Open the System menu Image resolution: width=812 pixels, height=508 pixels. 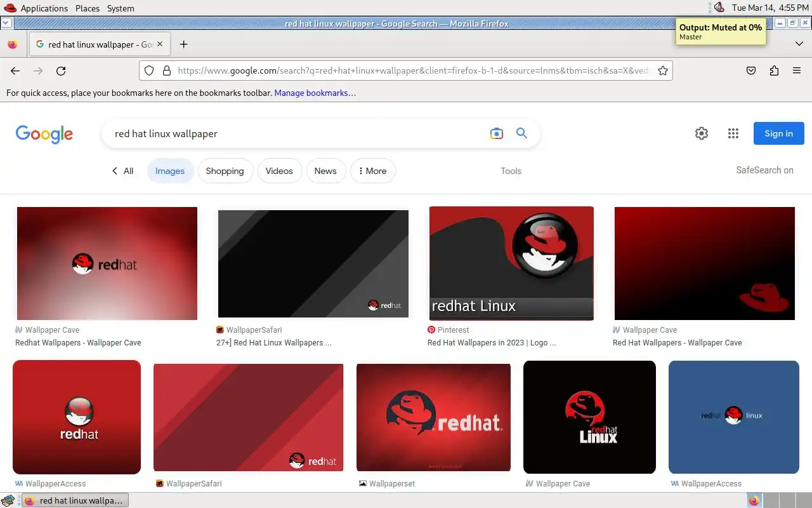[x=121, y=8]
